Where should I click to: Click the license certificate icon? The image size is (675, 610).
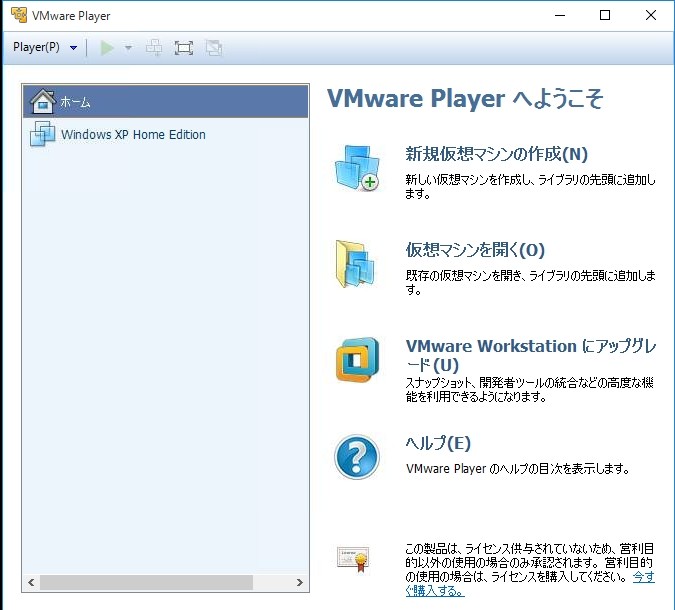coord(353,559)
